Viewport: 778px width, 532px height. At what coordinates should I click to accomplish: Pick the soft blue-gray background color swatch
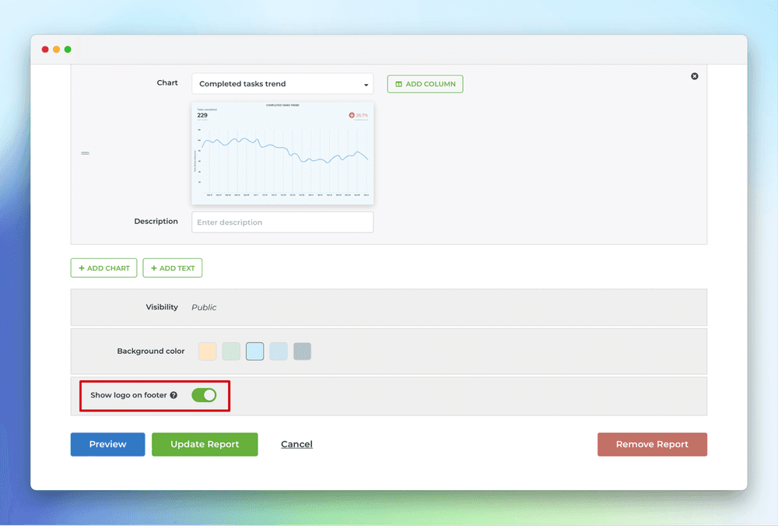tap(279, 351)
